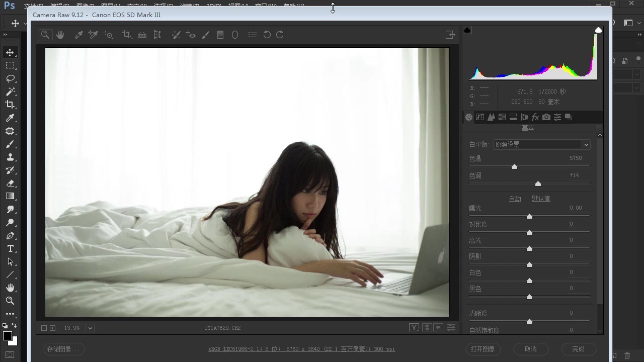
Task: Select the Straighten tool
Action: [x=142, y=35]
